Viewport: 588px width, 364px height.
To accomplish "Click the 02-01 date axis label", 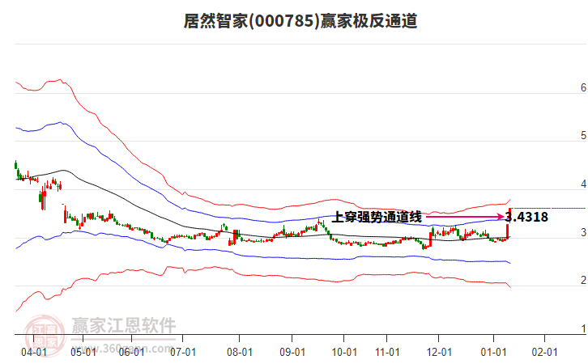I will pyautogui.click(x=545, y=353).
